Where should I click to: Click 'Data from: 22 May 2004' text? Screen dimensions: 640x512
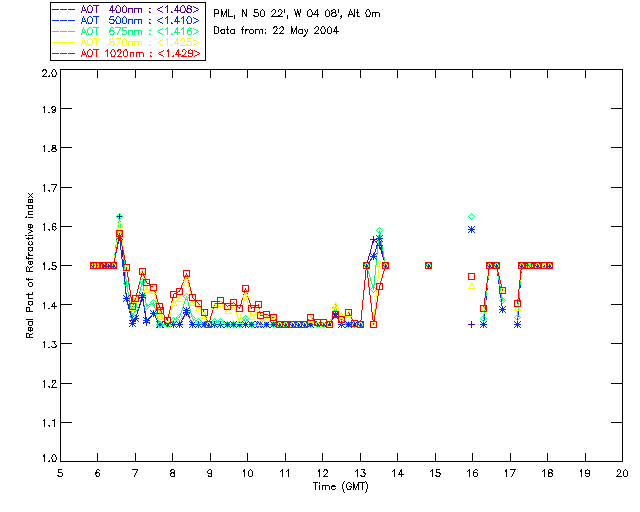coord(276,31)
